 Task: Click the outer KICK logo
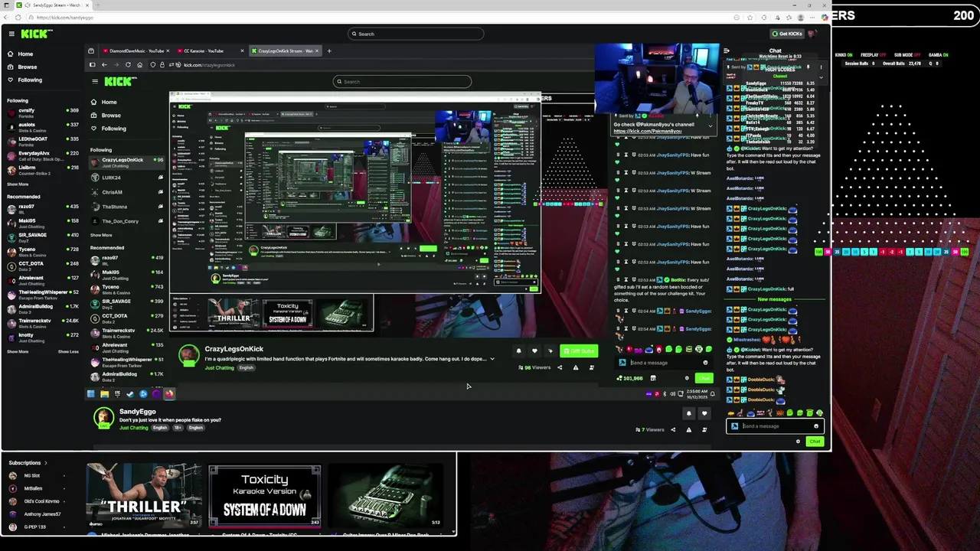(36, 34)
